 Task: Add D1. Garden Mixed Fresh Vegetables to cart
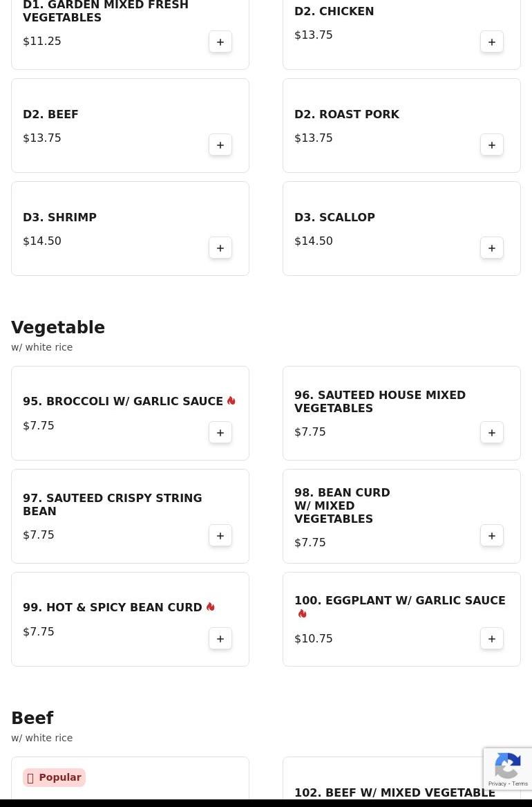220,41
